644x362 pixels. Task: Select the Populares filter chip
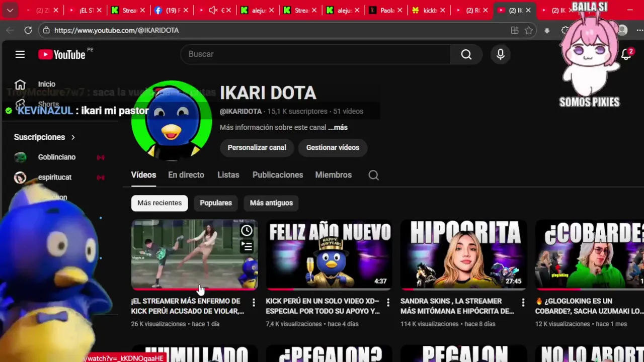coord(216,203)
